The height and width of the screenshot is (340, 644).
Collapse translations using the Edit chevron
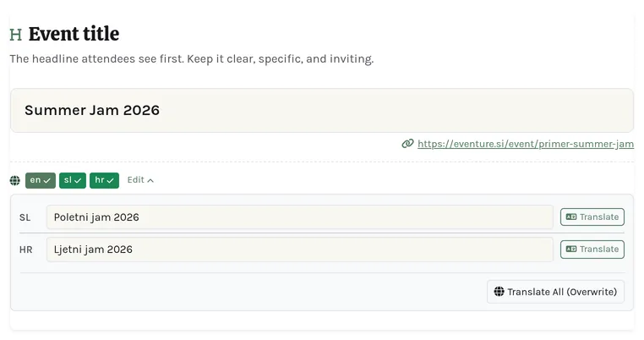coord(150,180)
